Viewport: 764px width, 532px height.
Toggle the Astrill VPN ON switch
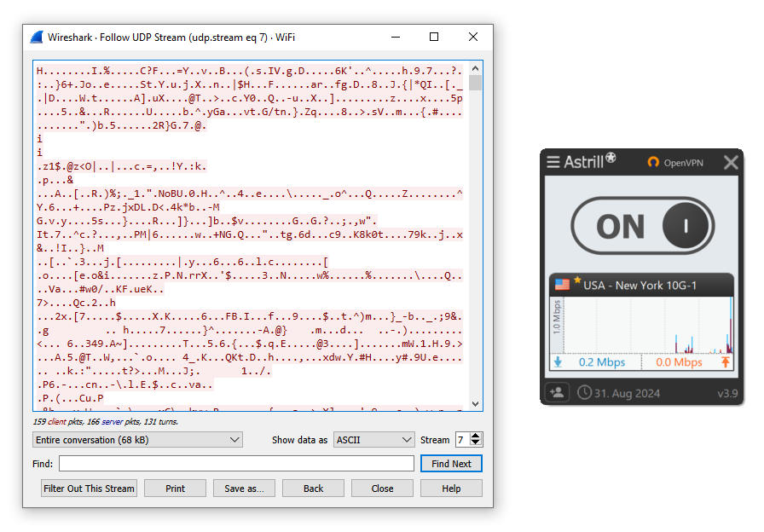pyautogui.click(x=643, y=226)
